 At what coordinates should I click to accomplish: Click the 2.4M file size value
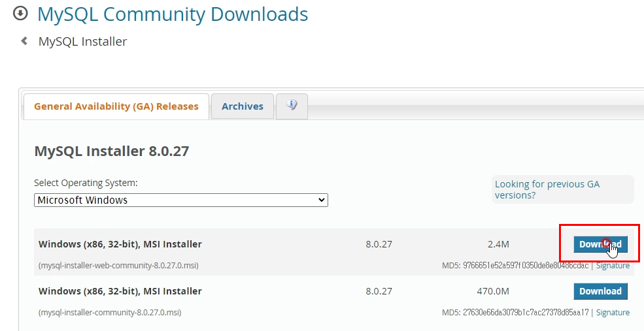498,244
